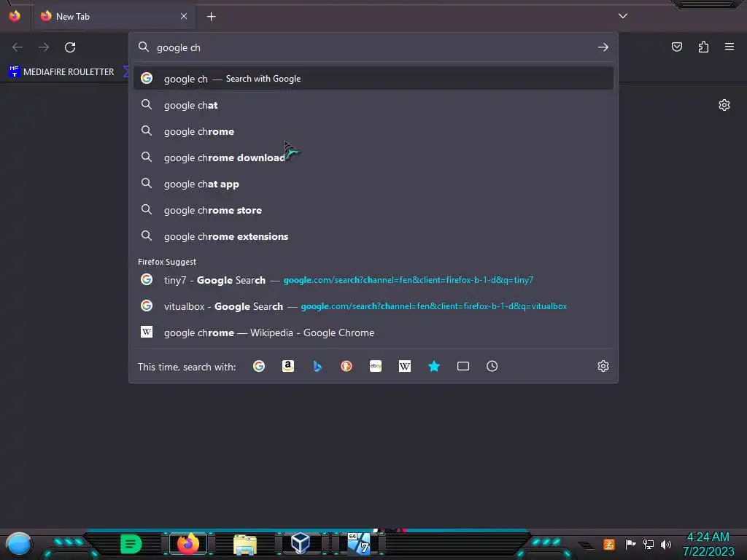
Task: Go back with the back arrow
Action: [18, 47]
